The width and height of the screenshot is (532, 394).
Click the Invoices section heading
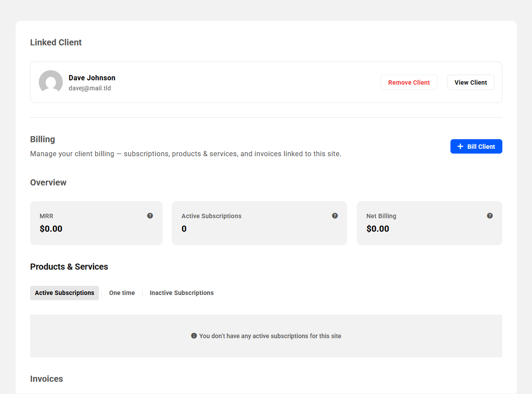click(47, 379)
